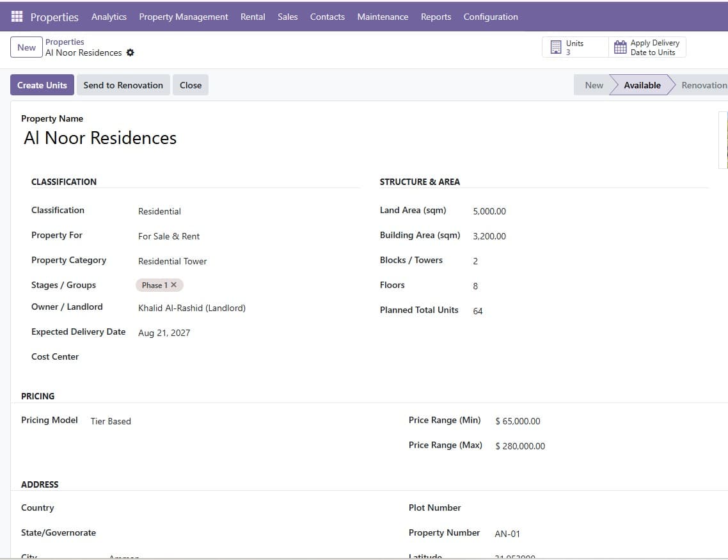Open the Rental menu

[x=253, y=17]
